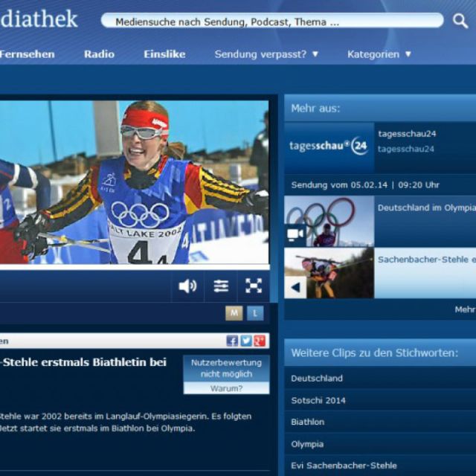The image size is (476, 476).
Task: Click the search magnifier icon
Action: pyautogui.click(x=460, y=21)
